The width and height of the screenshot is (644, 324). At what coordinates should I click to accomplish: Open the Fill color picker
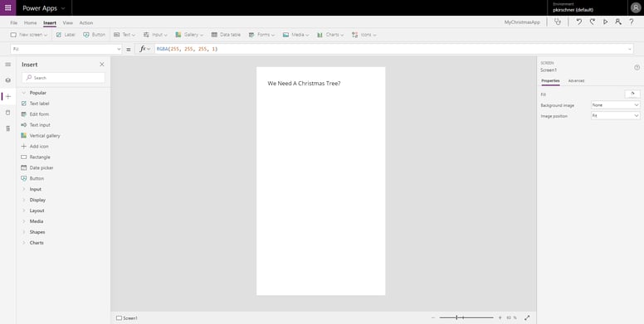(632, 94)
